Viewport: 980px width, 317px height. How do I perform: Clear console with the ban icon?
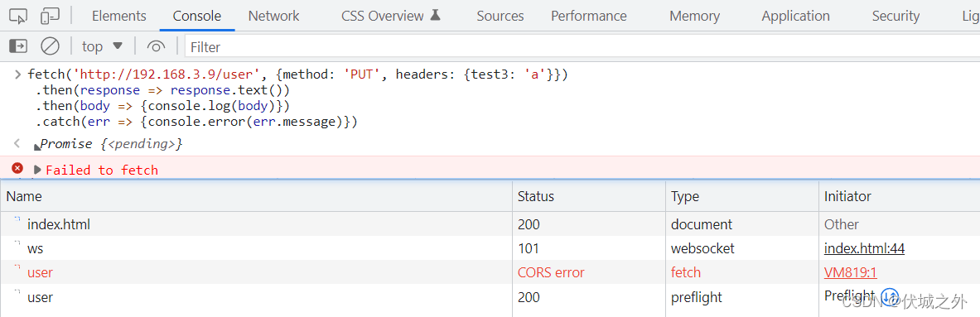tap(50, 46)
